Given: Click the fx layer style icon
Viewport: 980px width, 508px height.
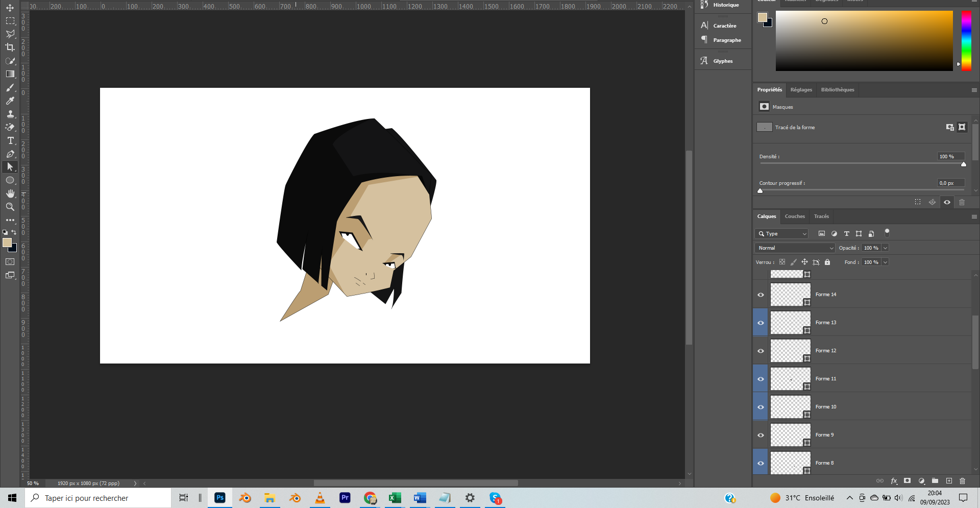Looking at the screenshot, I should (x=894, y=481).
